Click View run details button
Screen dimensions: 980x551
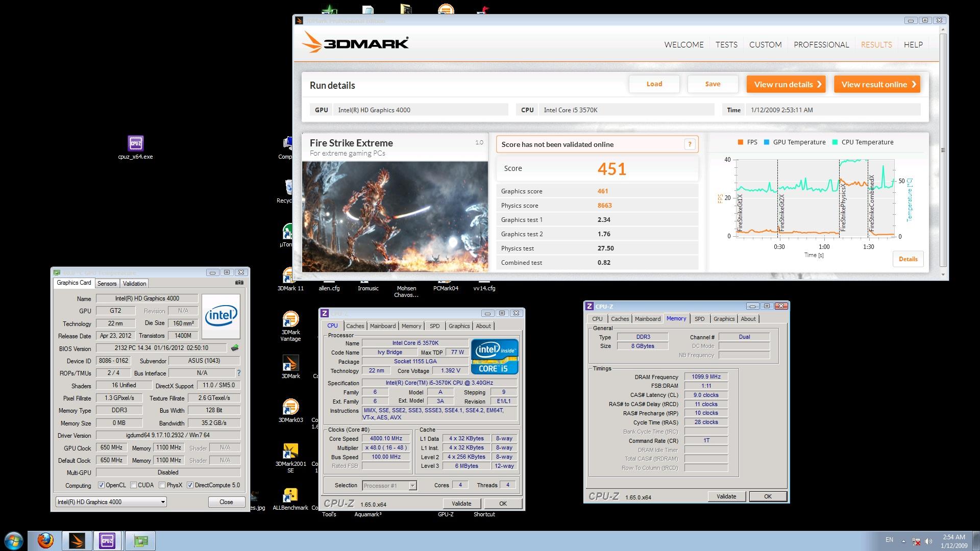pyautogui.click(x=786, y=84)
